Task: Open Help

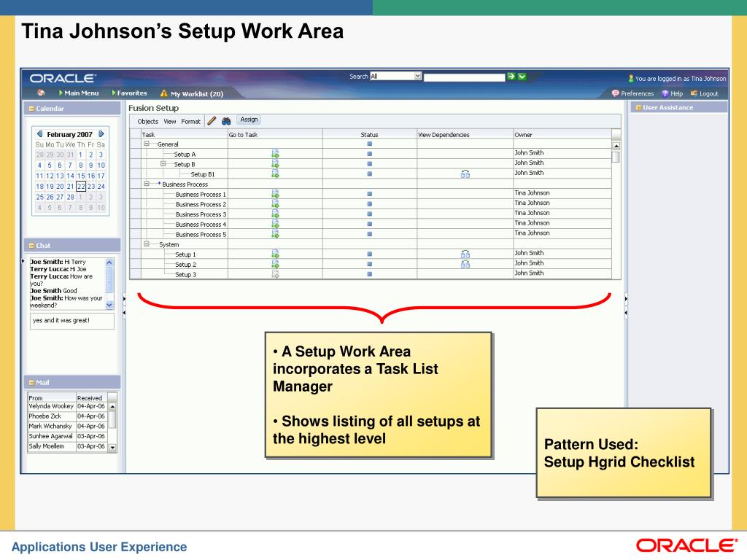Action: pos(672,93)
